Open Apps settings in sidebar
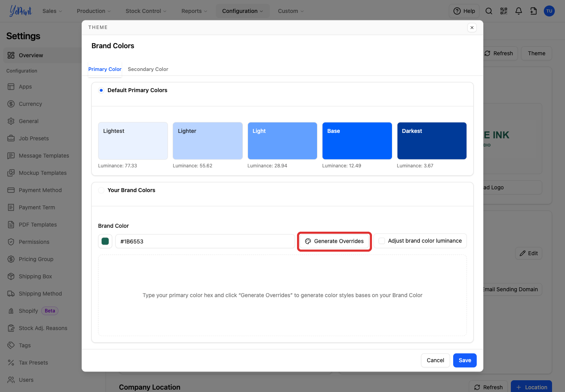This screenshot has width=565, height=392. tap(25, 87)
